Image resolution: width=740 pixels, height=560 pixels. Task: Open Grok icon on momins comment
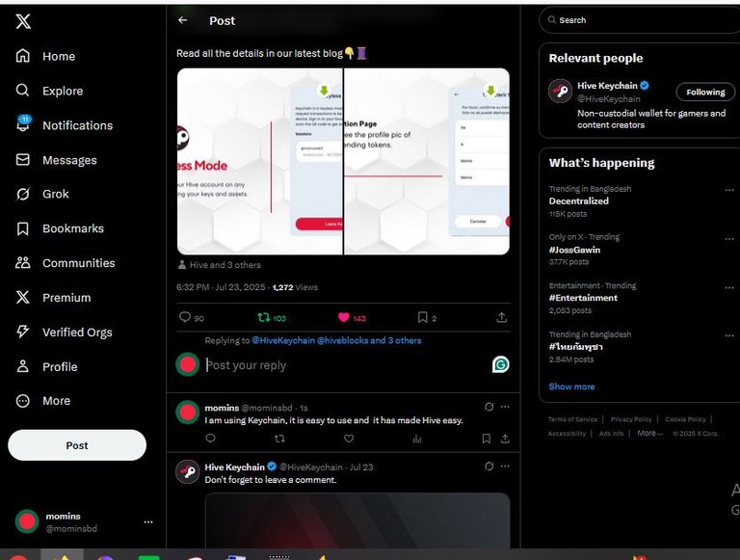tap(489, 407)
